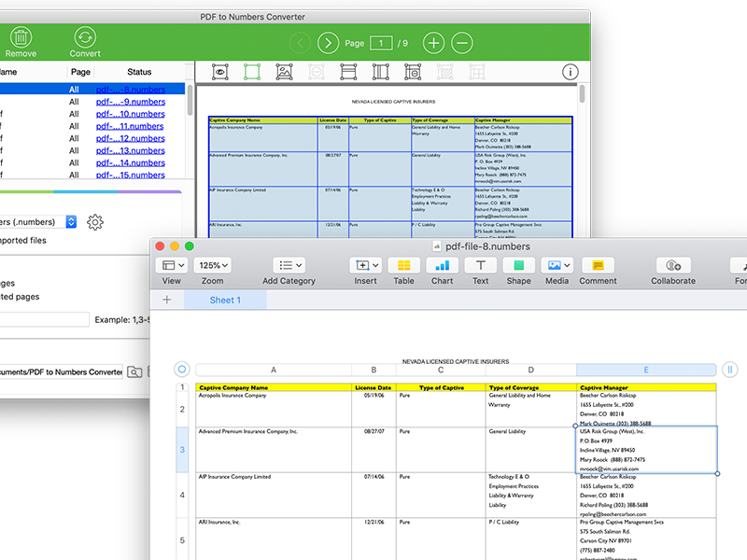Screen dimensions: 747x560
Task: Click the greyed-out previous page arrow
Action: pyautogui.click(x=300, y=43)
